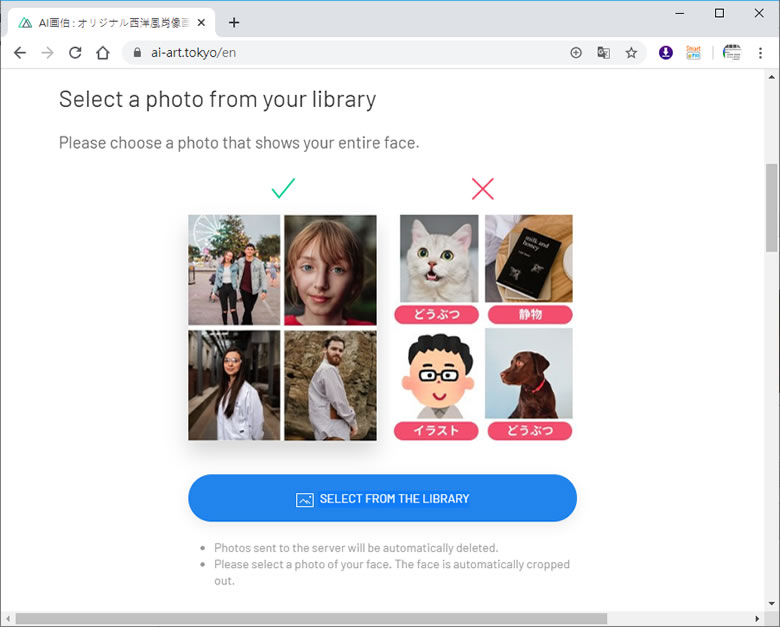This screenshot has width=780, height=628.
Task: Click the 静物 pink label
Action: point(530,314)
